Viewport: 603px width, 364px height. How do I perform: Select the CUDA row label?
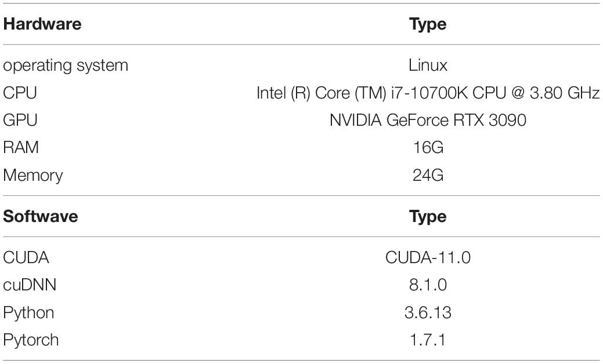pyautogui.click(x=26, y=257)
